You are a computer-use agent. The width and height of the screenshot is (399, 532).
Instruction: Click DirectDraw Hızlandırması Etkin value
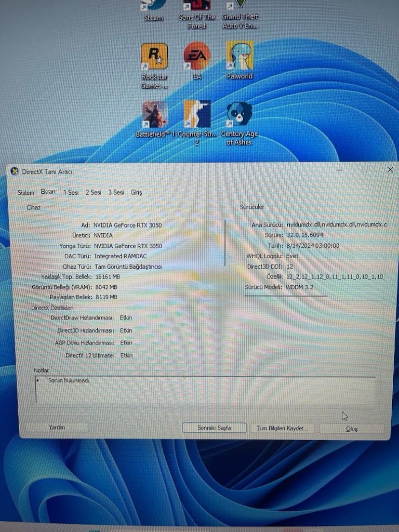click(x=126, y=317)
